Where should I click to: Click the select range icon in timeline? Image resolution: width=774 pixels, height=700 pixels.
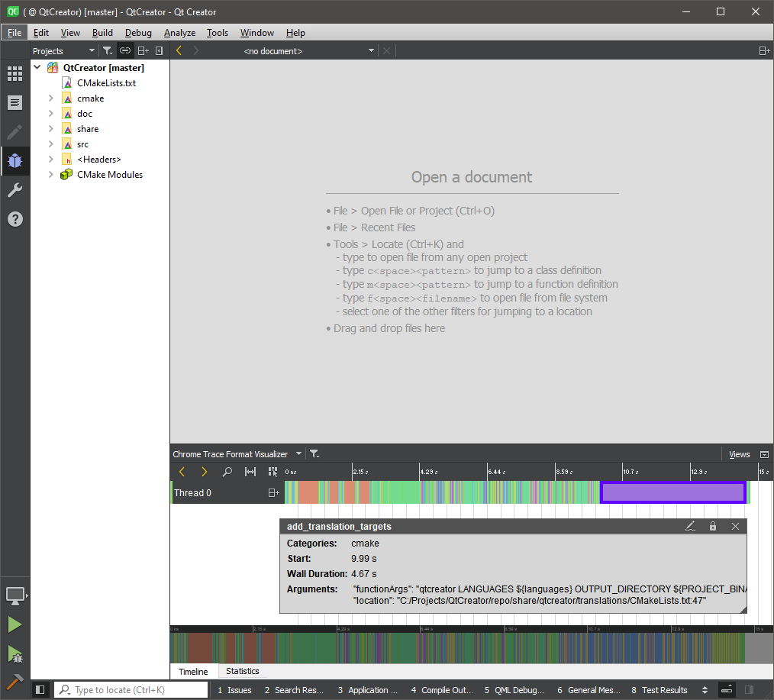point(250,472)
